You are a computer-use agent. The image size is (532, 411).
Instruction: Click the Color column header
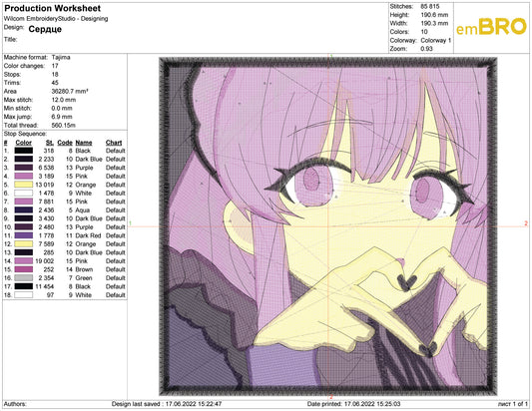[23, 143]
